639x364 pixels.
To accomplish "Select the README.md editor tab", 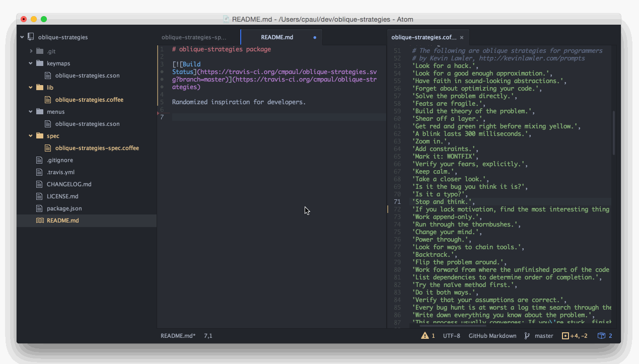I will point(281,37).
